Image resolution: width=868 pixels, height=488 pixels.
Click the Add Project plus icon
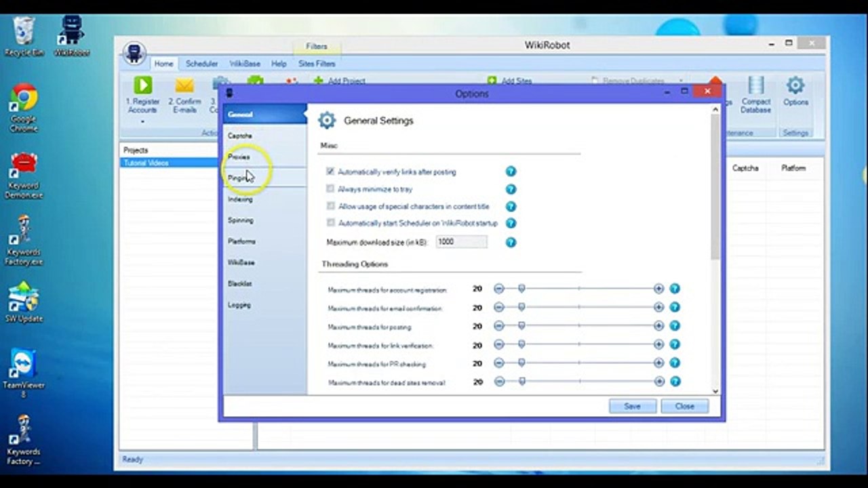tap(318, 81)
